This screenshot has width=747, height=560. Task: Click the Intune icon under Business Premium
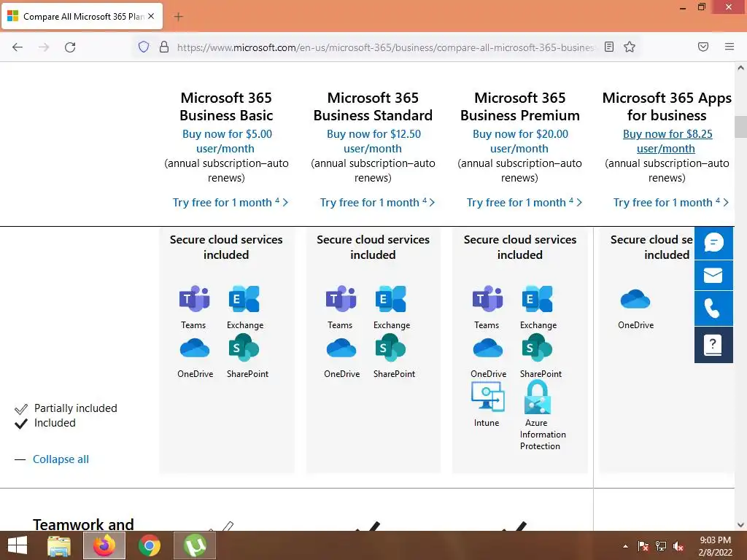488,397
